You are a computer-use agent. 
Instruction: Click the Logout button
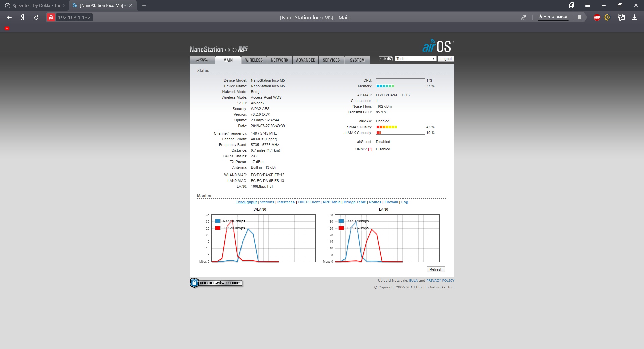(446, 59)
